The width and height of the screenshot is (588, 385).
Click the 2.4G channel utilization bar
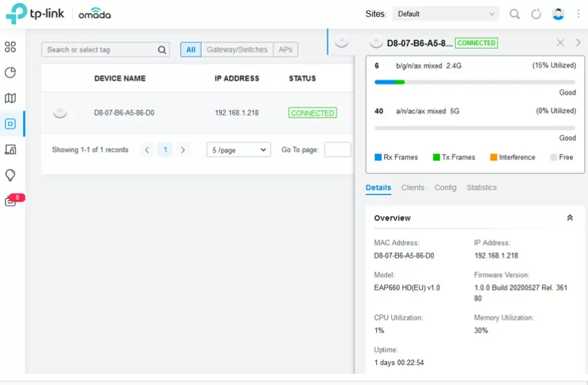(475, 82)
